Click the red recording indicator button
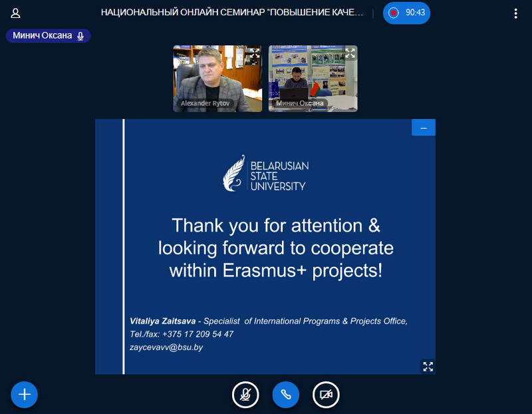Image resolution: width=532 pixels, height=414 pixels. [x=394, y=13]
